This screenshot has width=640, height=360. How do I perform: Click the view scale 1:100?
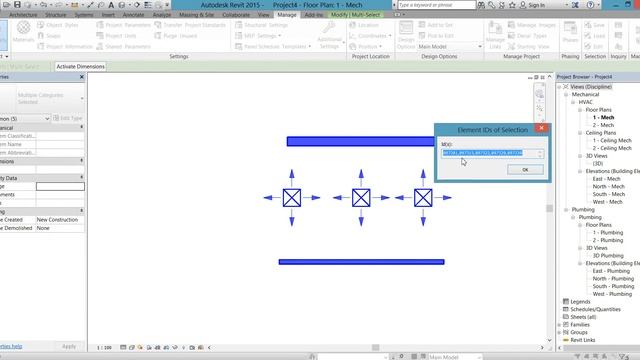coord(104,348)
